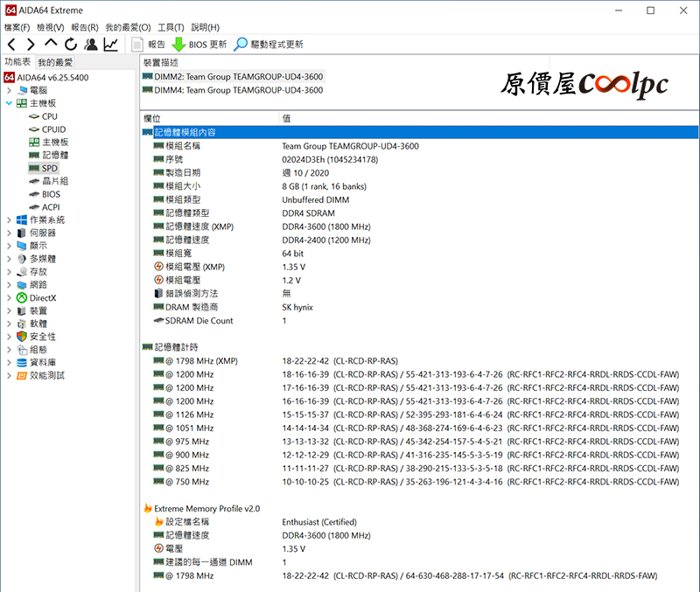Viewport: 700px width, 592px height.
Task: Expand the 電腦 tree node
Action: coord(9,90)
